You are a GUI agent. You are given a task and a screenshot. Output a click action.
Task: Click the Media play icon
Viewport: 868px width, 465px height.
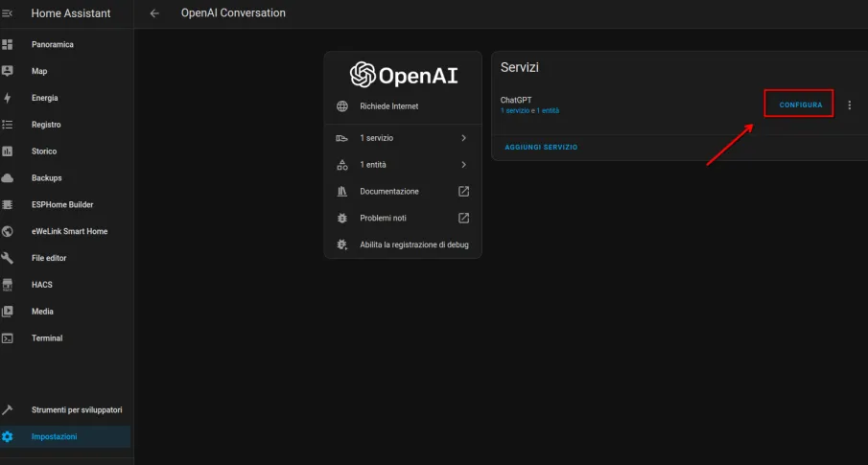(x=8, y=311)
